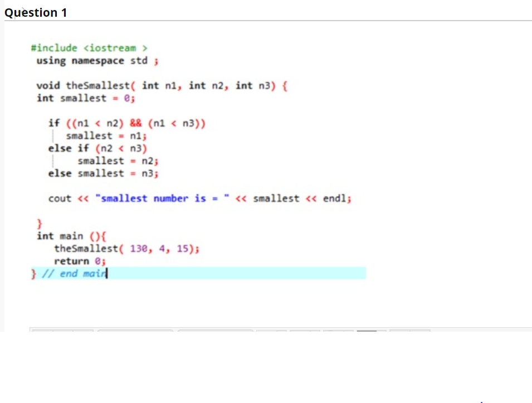Click the else if (n2 < n3) line
The image size is (532, 403).
click(x=97, y=148)
